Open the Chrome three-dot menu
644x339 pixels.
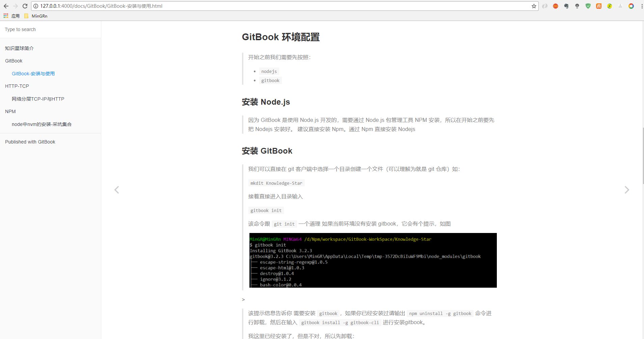[641, 6]
